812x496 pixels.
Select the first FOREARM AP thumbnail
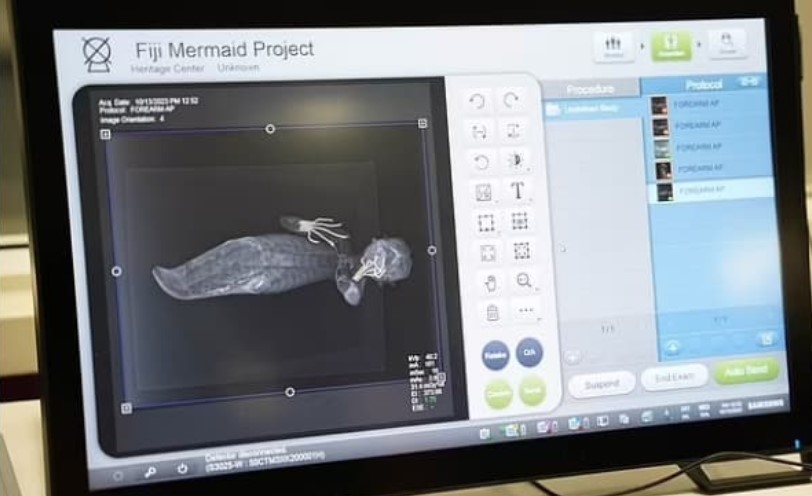(660, 105)
